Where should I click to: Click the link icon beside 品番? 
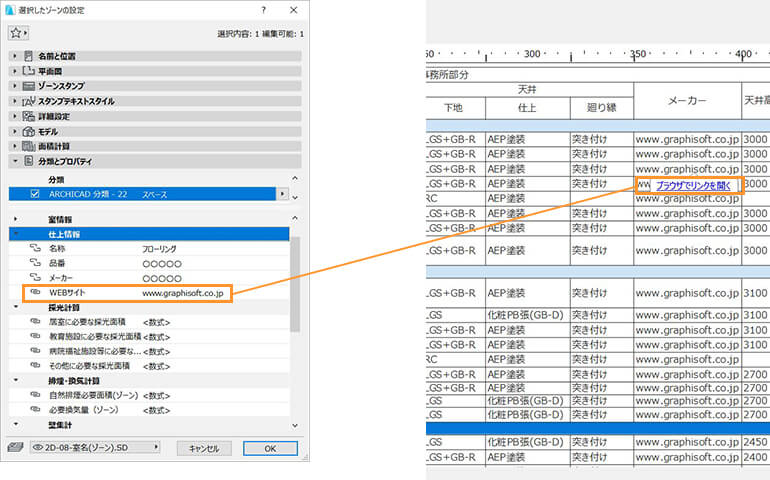click(34, 261)
